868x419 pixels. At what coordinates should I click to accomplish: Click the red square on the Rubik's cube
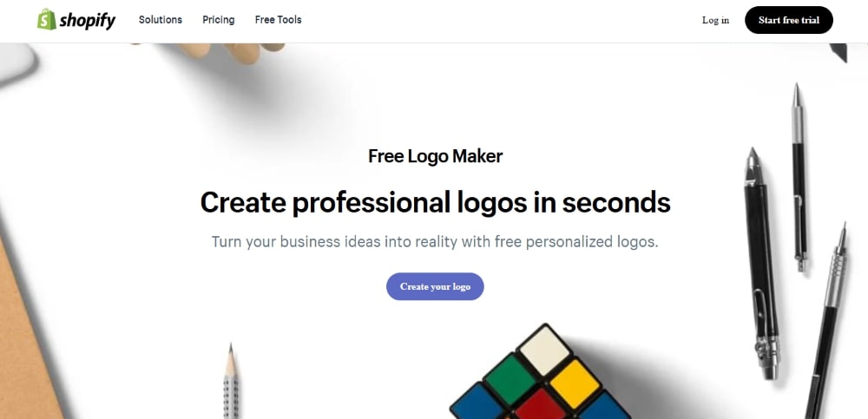point(540,405)
